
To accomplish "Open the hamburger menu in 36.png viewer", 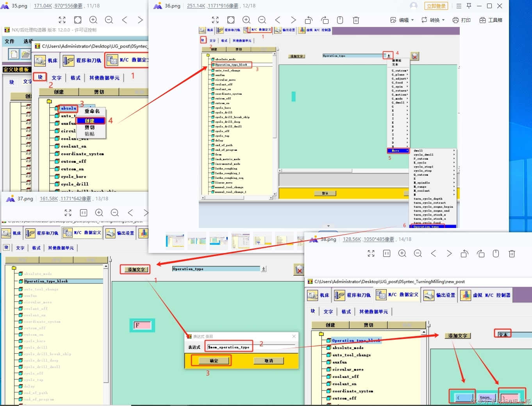I will (459, 6).
